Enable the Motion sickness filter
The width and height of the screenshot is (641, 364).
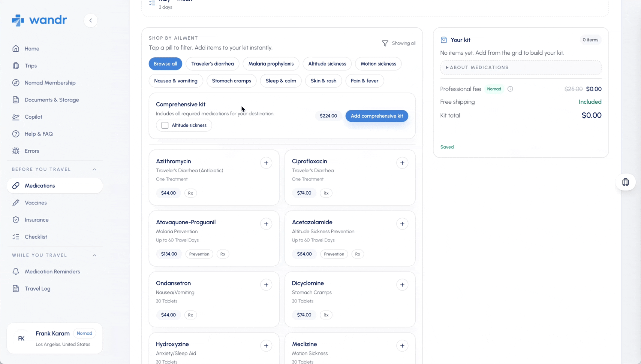pyautogui.click(x=378, y=64)
